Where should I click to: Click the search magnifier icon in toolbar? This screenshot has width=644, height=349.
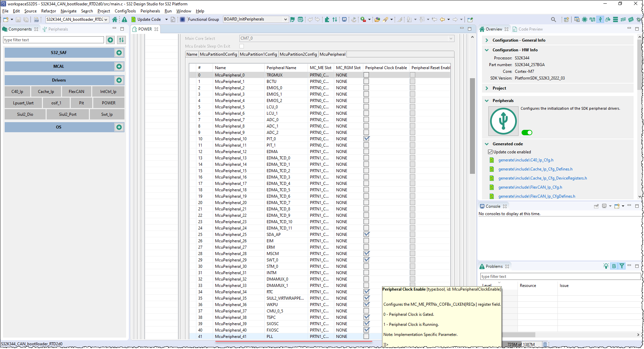pyautogui.click(x=553, y=19)
